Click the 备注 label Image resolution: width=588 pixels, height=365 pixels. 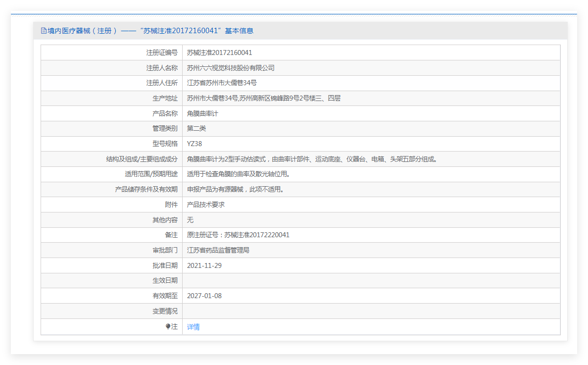(171, 235)
